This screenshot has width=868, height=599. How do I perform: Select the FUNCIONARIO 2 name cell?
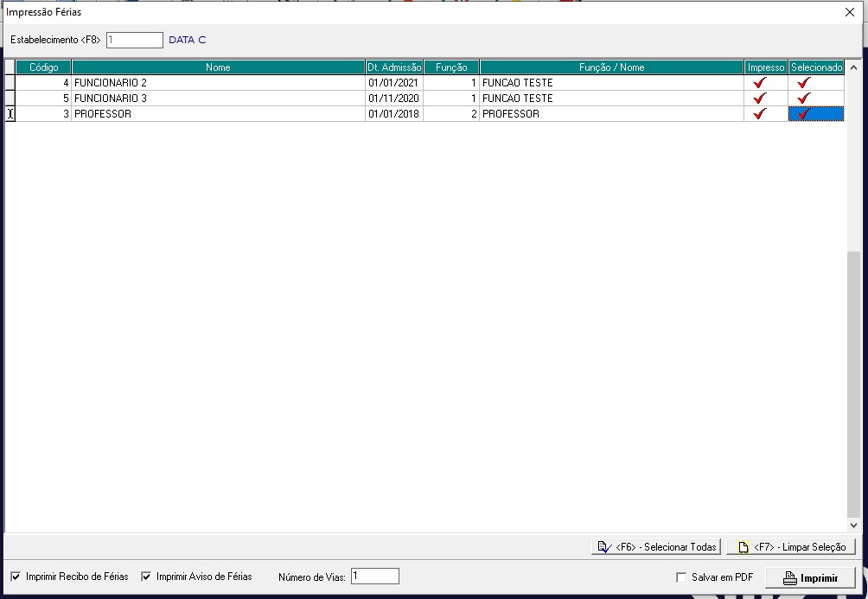pyautogui.click(x=218, y=82)
